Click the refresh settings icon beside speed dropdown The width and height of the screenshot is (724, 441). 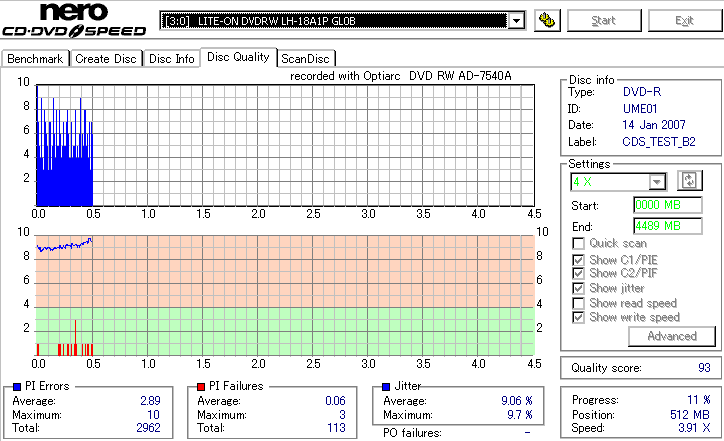point(689,181)
